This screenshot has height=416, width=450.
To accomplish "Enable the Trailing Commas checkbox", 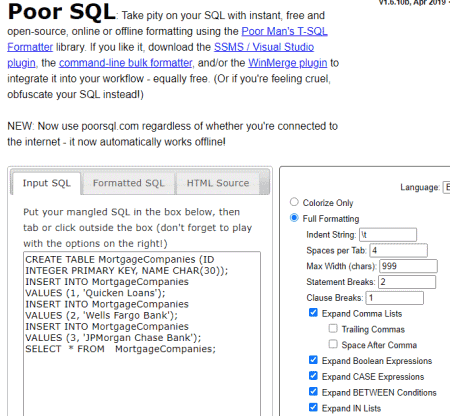I will tap(333, 328).
